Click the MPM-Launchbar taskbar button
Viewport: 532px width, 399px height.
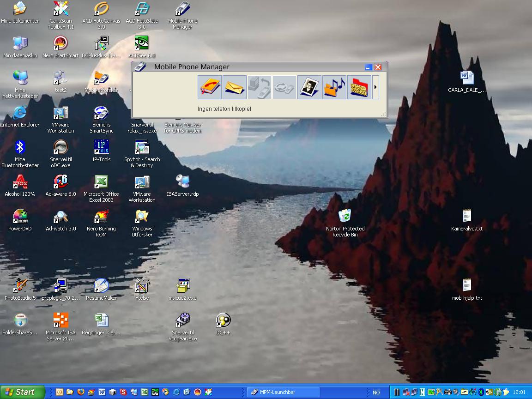283,392
